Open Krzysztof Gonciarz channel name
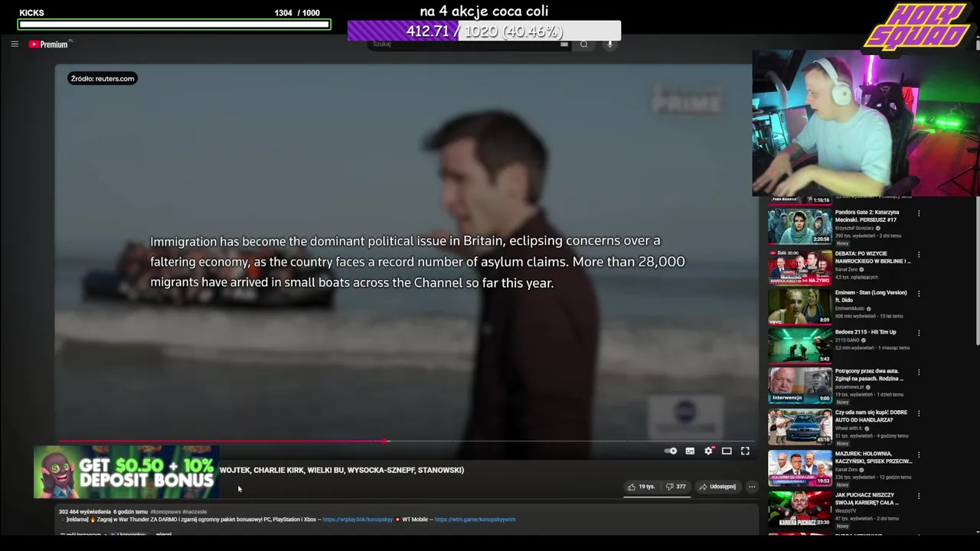This screenshot has width=980, height=551. click(855, 228)
